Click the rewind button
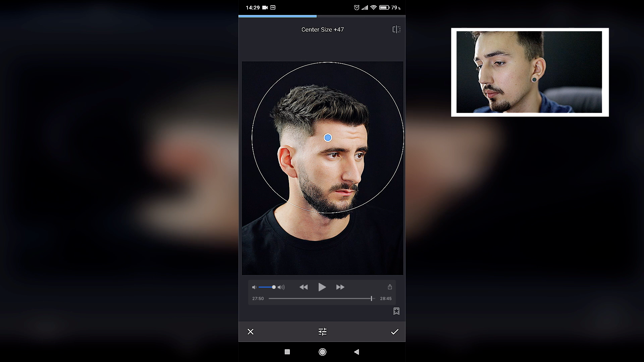The width and height of the screenshot is (644, 362). [304, 287]
